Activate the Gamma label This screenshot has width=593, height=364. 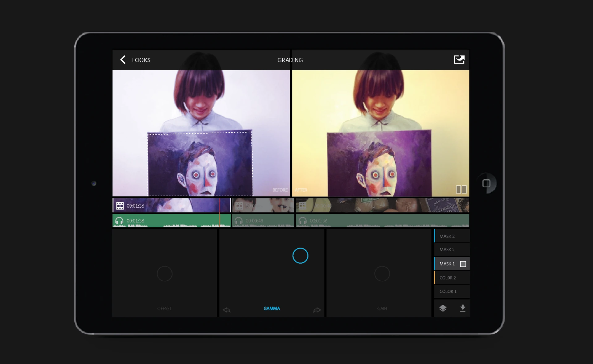pyautogui.click(x=272, y=308)
